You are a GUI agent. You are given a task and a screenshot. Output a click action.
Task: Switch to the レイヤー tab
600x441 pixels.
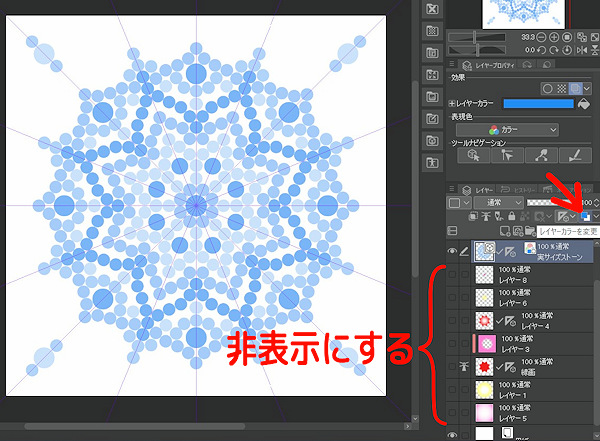(x=478, y=190)
